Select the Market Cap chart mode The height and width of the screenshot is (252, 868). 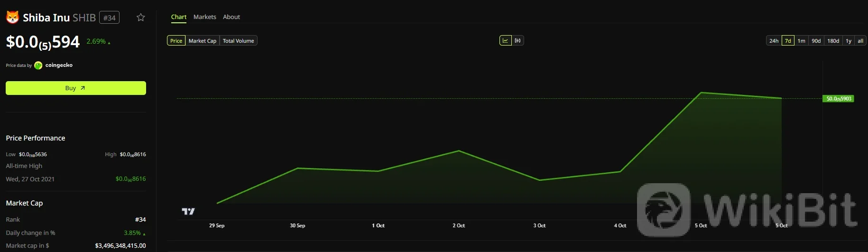tap(203, 41)
